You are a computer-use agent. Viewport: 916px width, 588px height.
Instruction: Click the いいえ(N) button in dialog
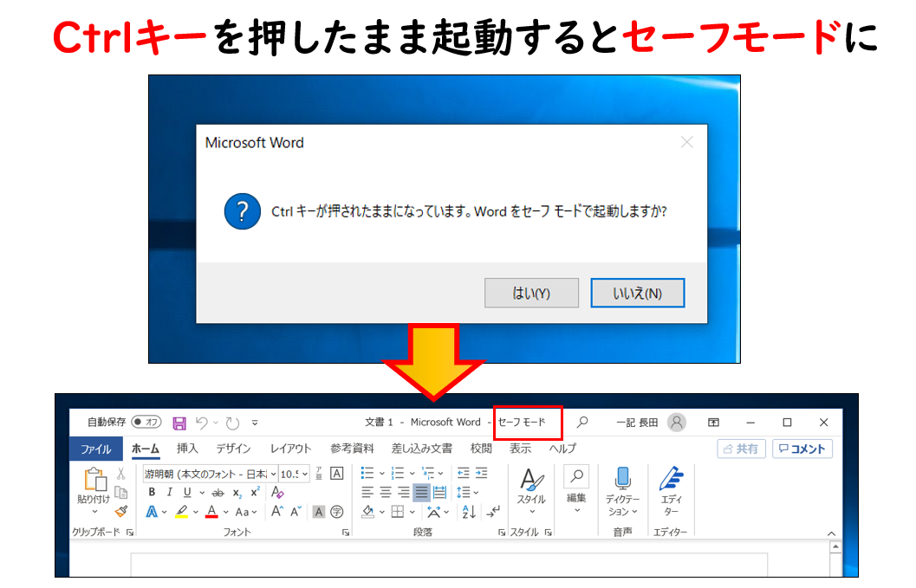tap(637, 294)
